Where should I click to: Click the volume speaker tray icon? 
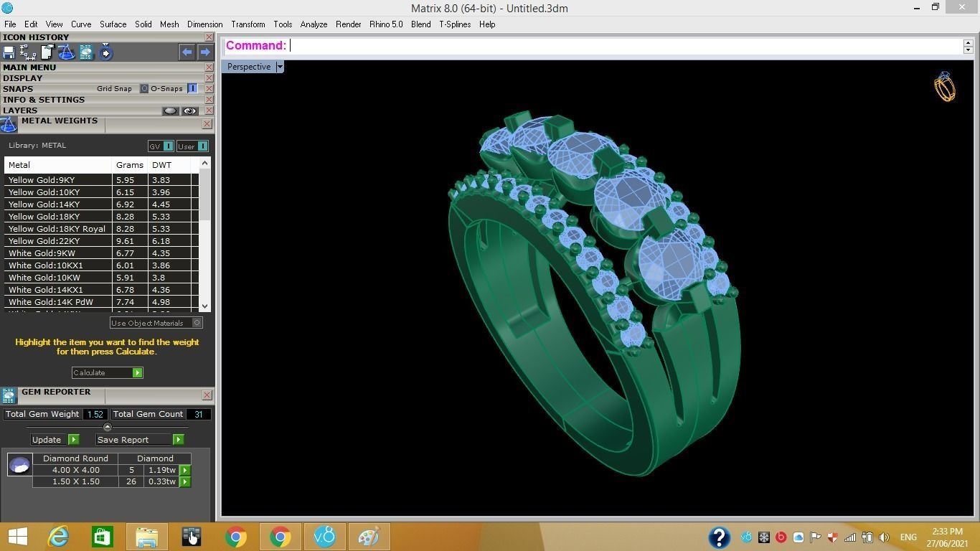[884, 537]
